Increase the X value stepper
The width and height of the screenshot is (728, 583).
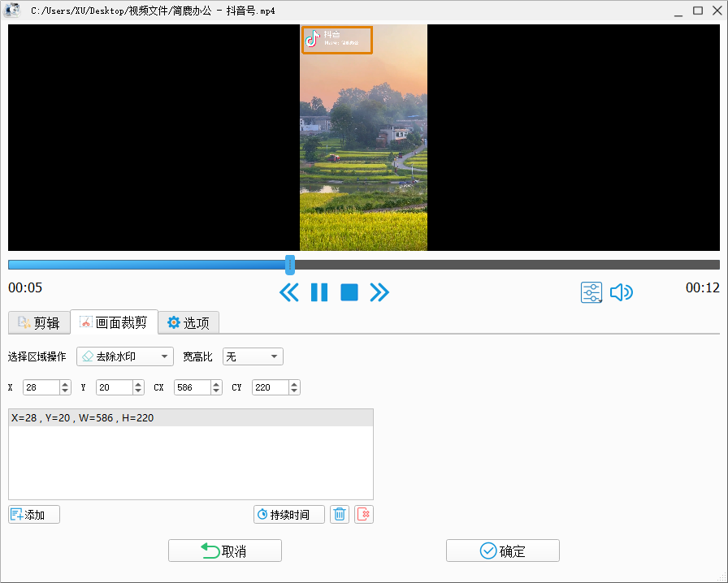(64, 384)
